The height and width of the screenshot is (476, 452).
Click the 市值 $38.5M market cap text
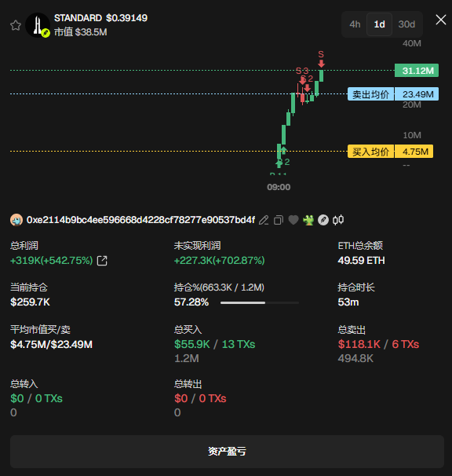[x=80, y=32]
